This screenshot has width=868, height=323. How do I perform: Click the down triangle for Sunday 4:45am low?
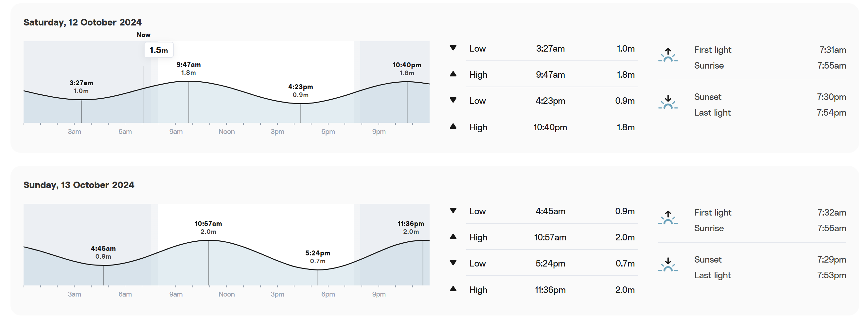(453, 211)
